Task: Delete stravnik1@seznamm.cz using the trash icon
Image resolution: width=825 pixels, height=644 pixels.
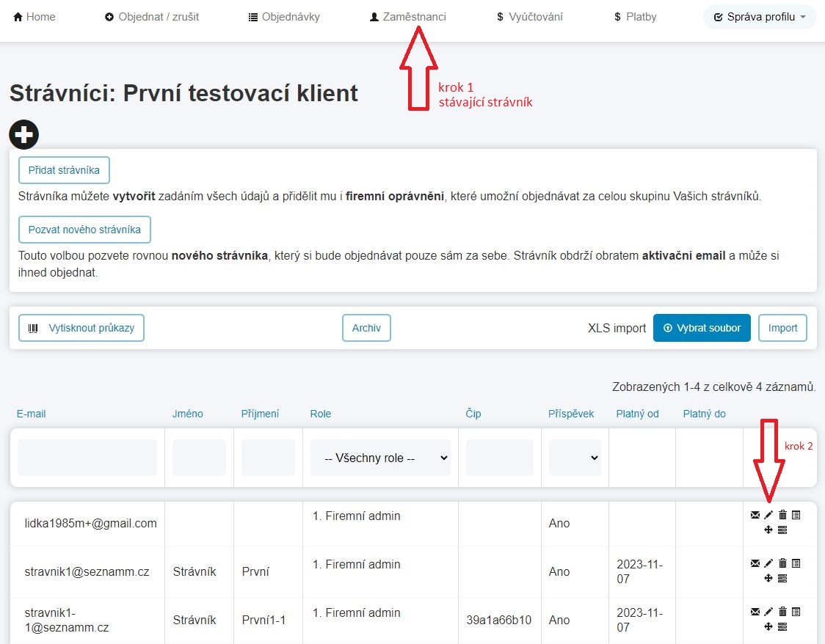Action: (x=782, y=563)
